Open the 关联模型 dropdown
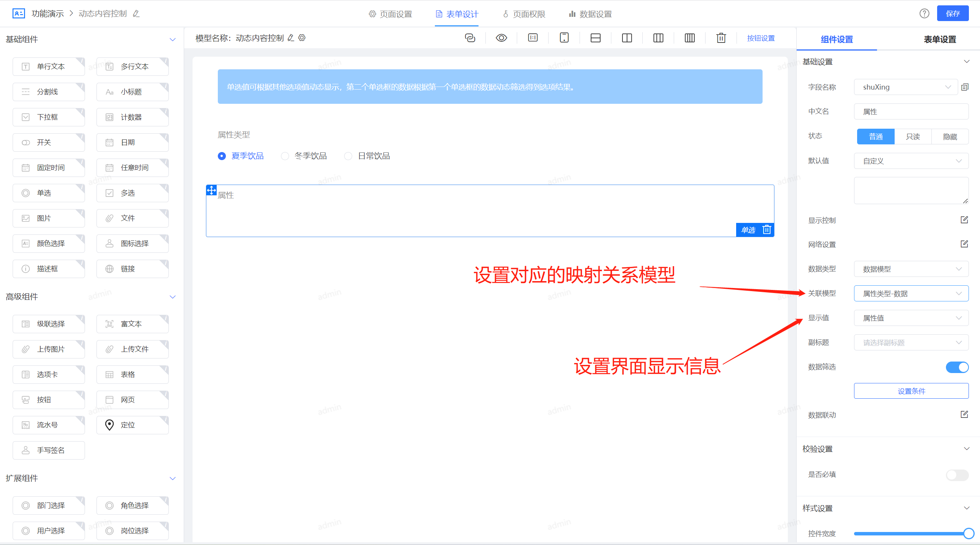The height and width of the screenshot is (545, 980). pos(911,294)
